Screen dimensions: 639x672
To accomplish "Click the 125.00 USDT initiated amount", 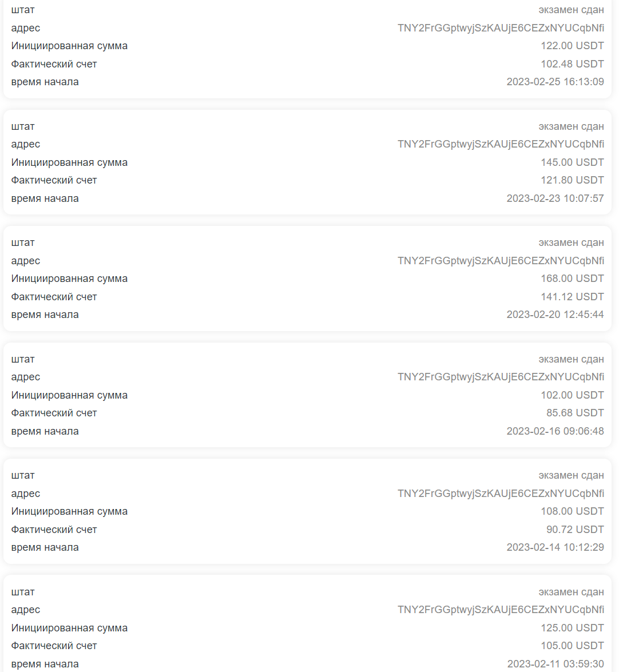I will 572,628.
